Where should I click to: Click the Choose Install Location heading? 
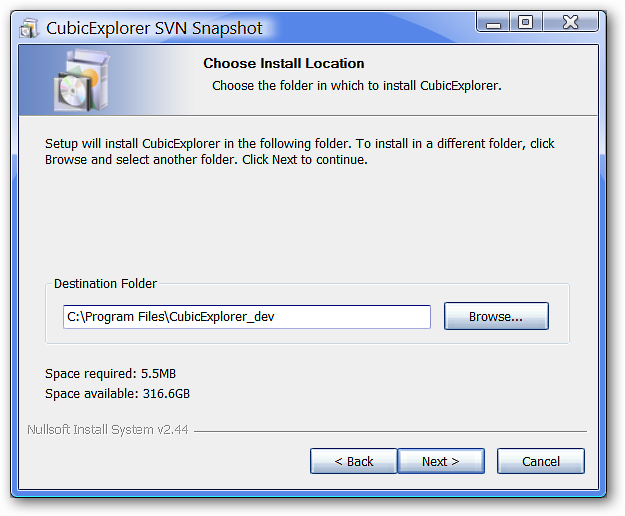[284, 63]
